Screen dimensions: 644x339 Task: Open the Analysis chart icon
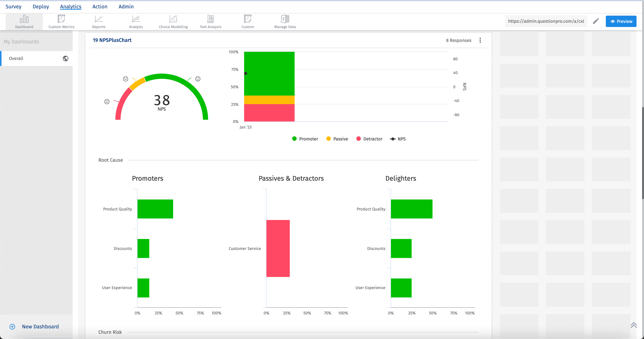[x=136, y=21]
